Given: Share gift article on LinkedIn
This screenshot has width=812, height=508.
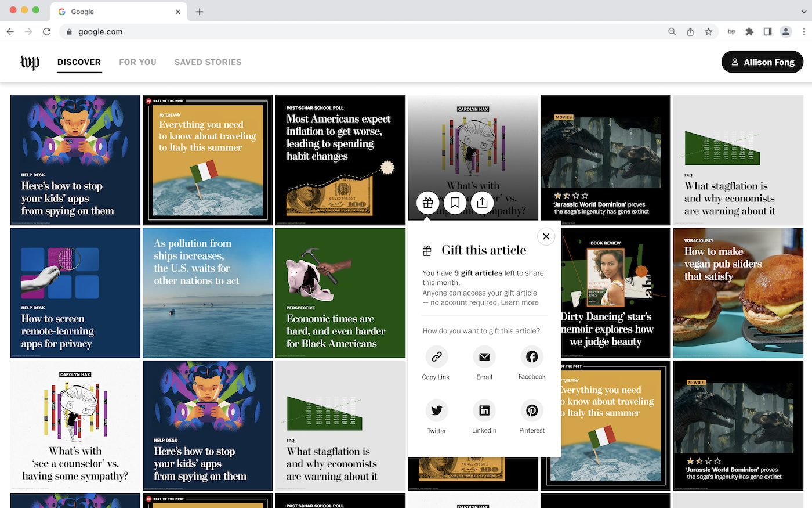Looking at the screenshot, I should click(484, 417).
